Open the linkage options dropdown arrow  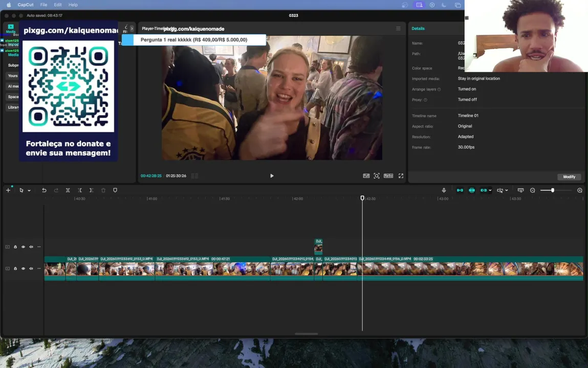coord(490,191)
